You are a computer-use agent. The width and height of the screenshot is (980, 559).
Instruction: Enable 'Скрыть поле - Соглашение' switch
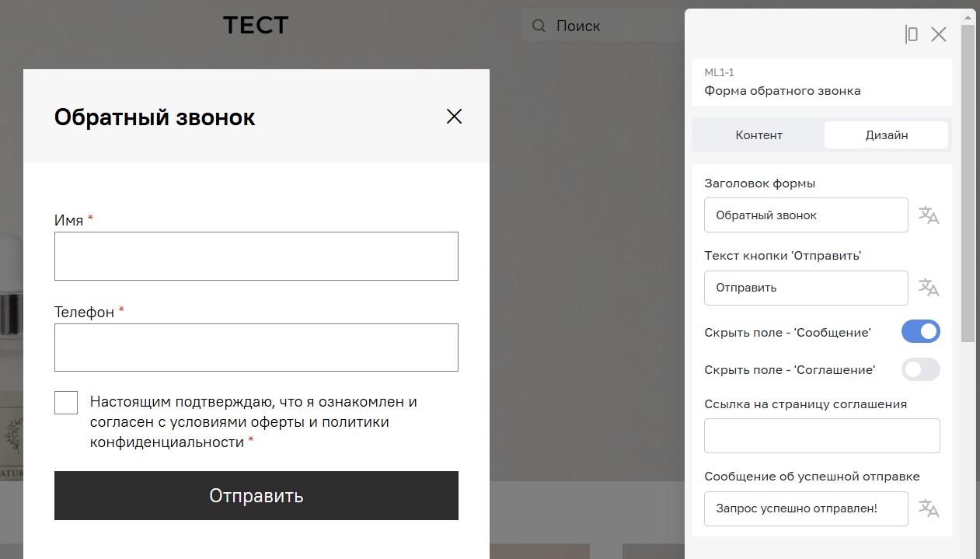(921, 369)
